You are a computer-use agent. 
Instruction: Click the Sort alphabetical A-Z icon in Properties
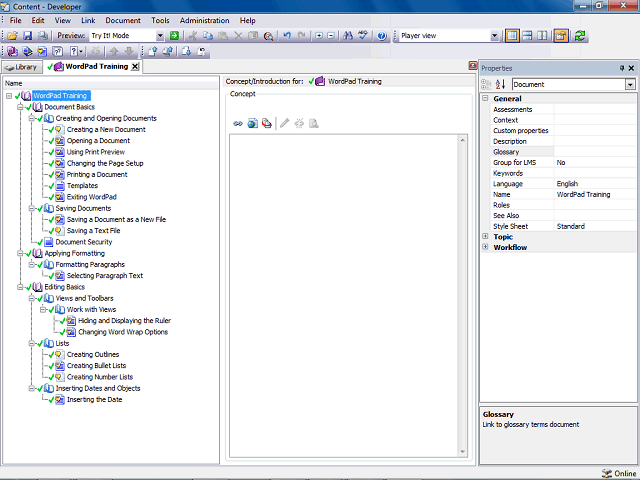pyautogui.click(x=500, y=84)
